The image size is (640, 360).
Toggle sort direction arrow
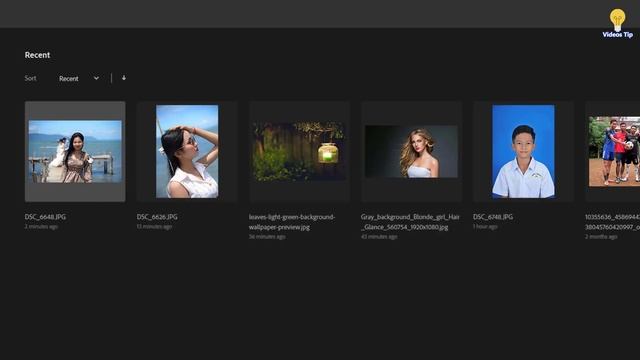tap(124, 78)
